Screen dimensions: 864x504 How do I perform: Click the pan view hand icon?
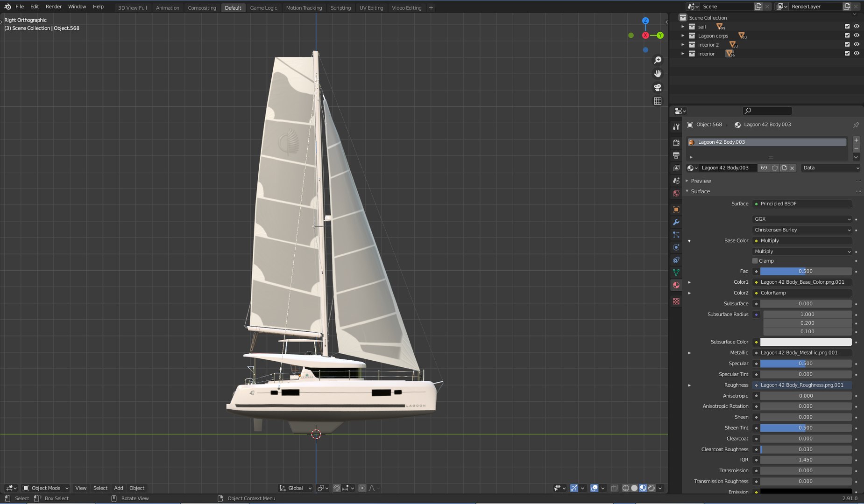658,74
